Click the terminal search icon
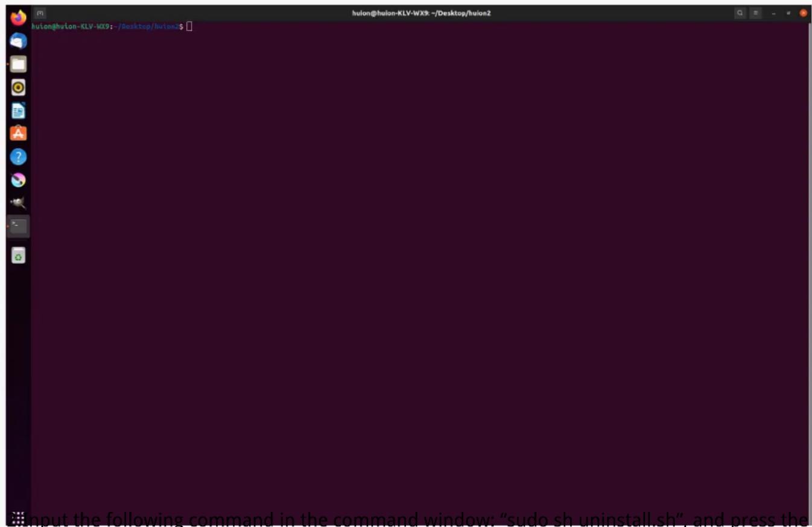 (x=740, y=13)
